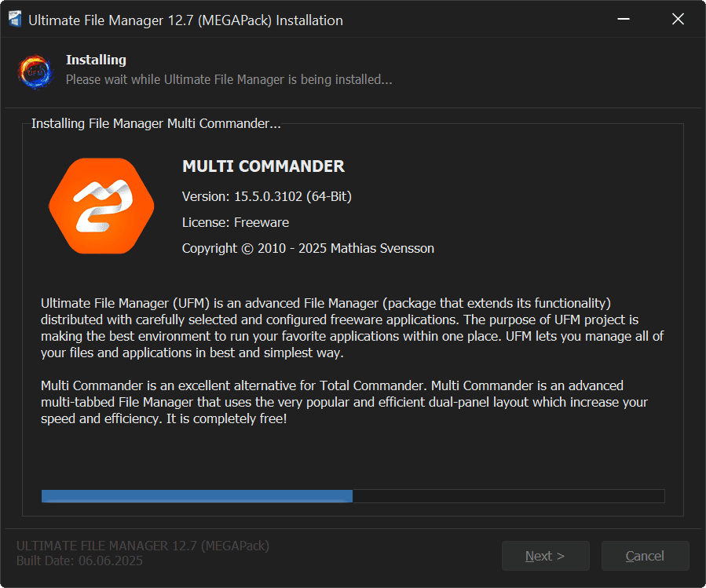This screenshot has height=588, width=706.
Task: Click the bold Installing header title
Action: tap(96, 60)
